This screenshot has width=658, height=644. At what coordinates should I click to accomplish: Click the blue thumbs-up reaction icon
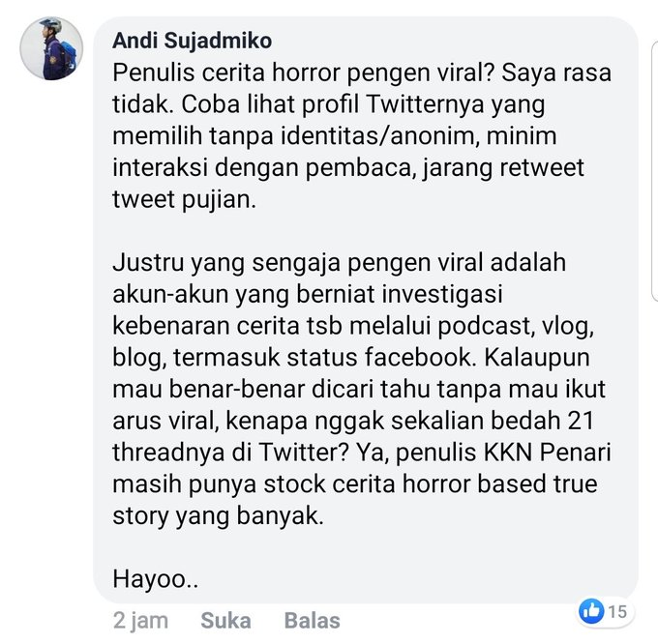(x=591, y=611)
